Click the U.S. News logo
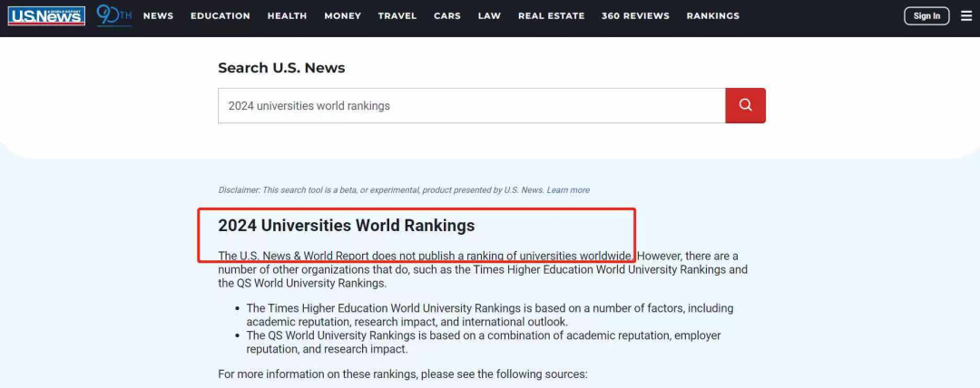980x388 pixels. (46, 15)
